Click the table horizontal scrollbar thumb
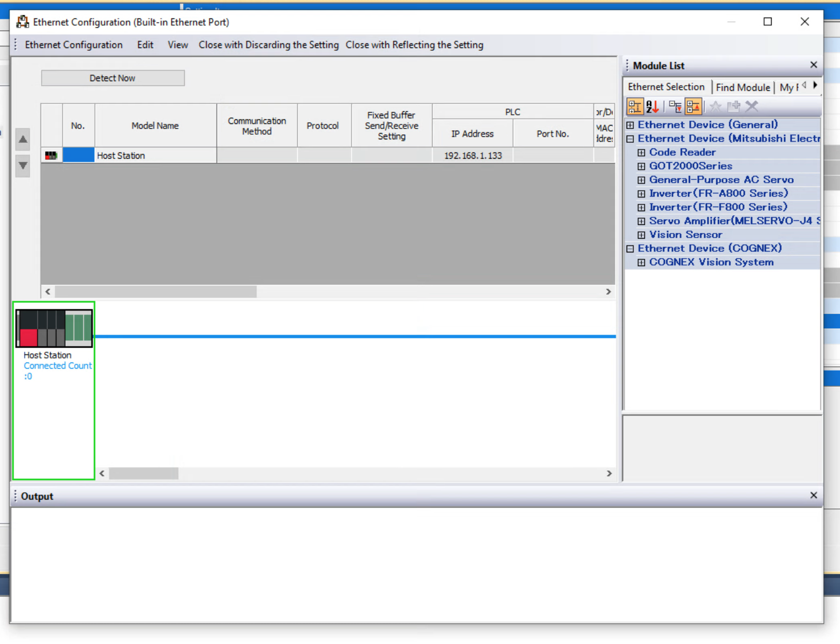The height and width of the screenshot is (644, 840). (156, 292)
